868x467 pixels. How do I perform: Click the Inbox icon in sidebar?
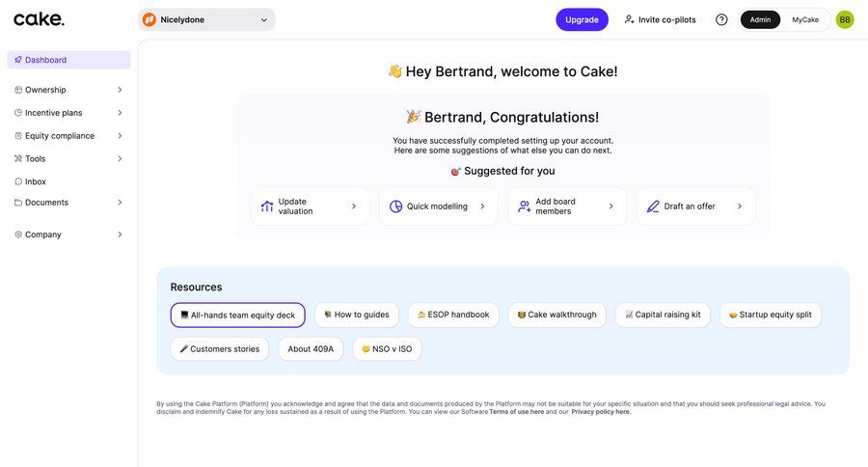tap(18, 181)
